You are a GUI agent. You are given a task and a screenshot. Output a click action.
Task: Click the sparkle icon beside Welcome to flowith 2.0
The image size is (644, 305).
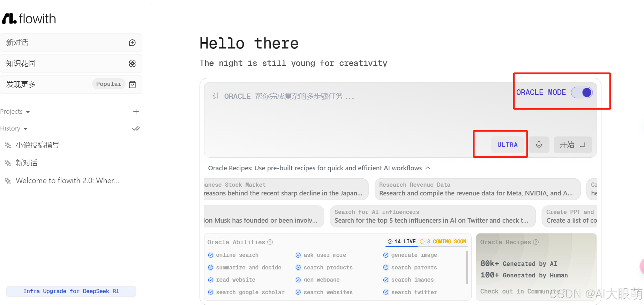8,181
